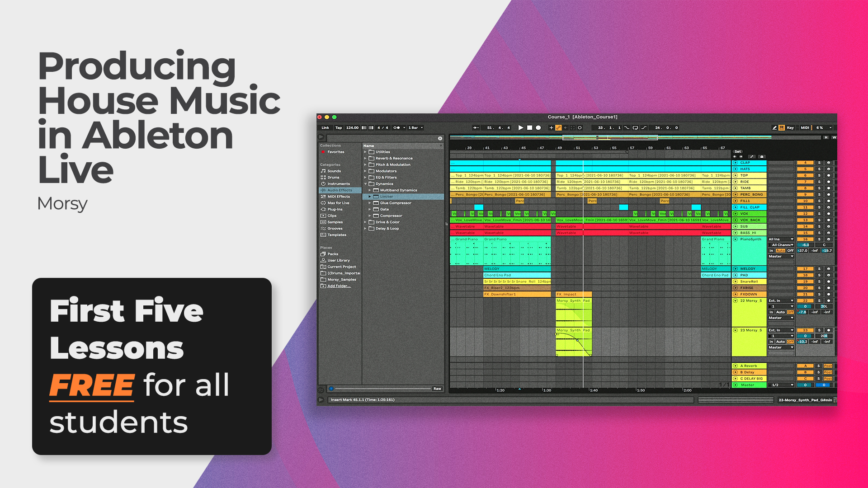
Task: Unfold the MELODY track
Action: (735, 268)
